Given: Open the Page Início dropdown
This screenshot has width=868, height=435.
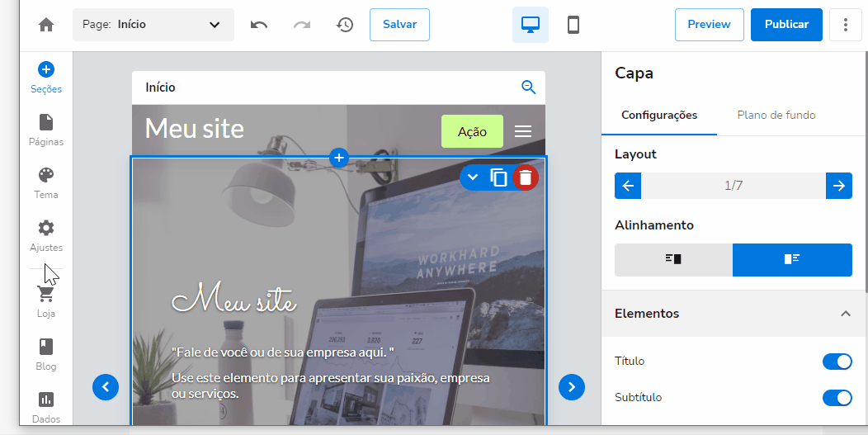Looking at the screenshot, I should [x=153, y=25].
